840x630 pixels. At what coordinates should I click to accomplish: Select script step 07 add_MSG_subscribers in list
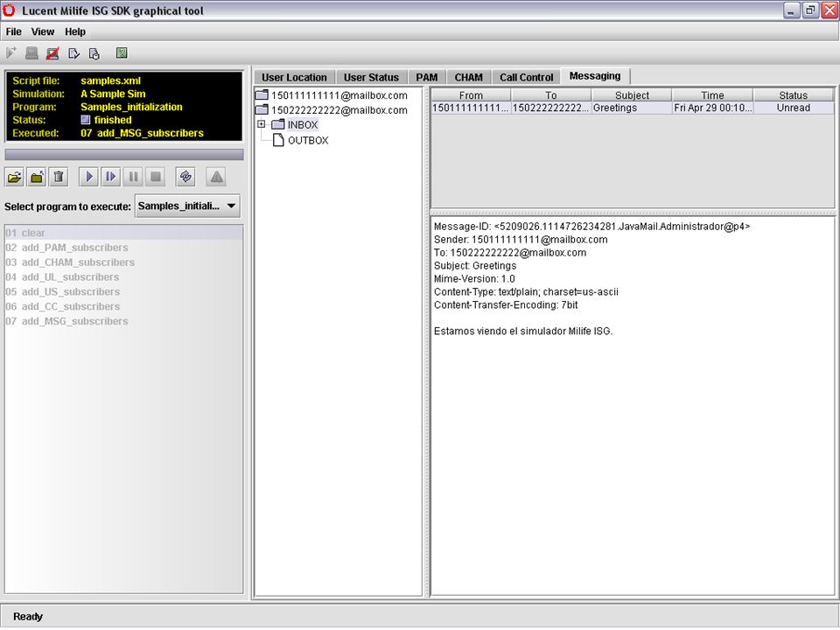pyautogui.click(x=123, y=321)
